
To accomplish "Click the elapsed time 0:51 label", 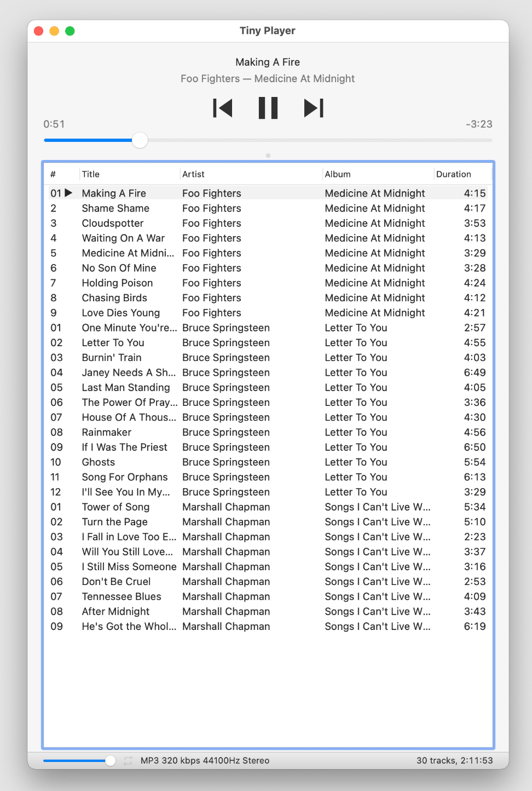I will point(54,124).
